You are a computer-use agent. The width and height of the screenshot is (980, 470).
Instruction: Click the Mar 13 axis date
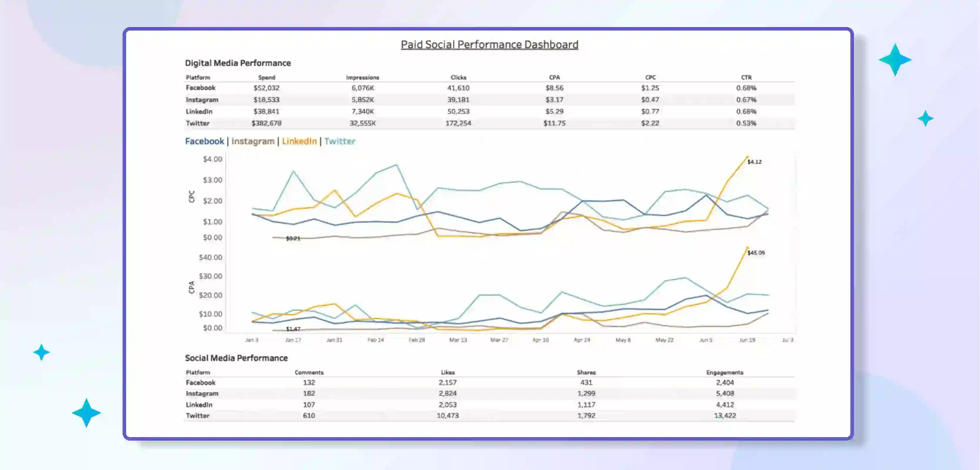pyautogui.click(x=458, y=340)
